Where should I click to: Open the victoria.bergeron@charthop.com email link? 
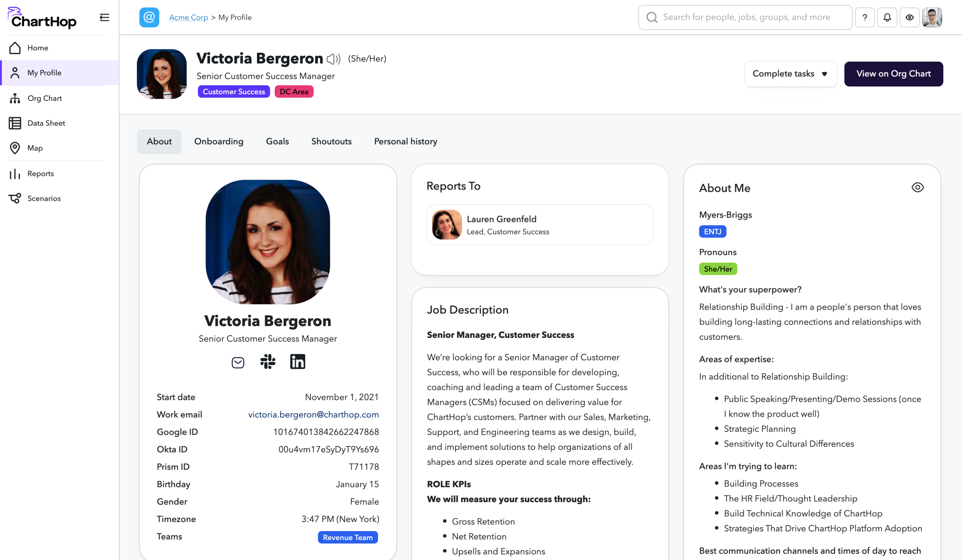313,415
